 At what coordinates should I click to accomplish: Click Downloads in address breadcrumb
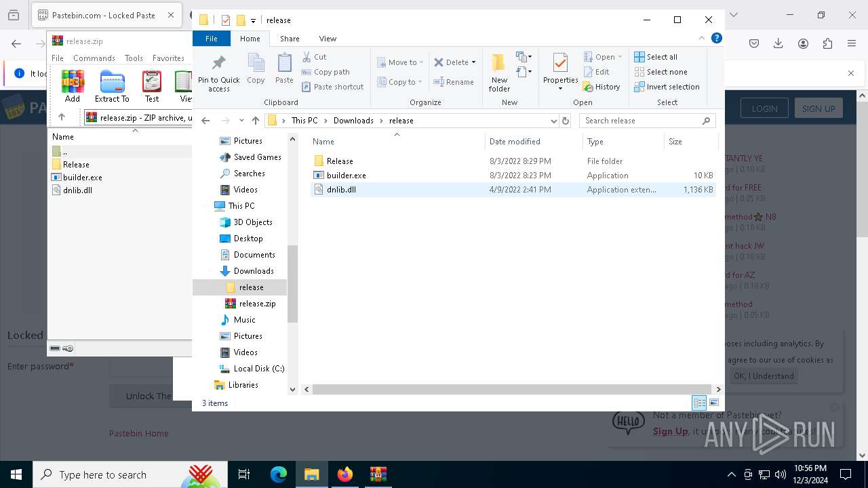click(x=353, y=121)
